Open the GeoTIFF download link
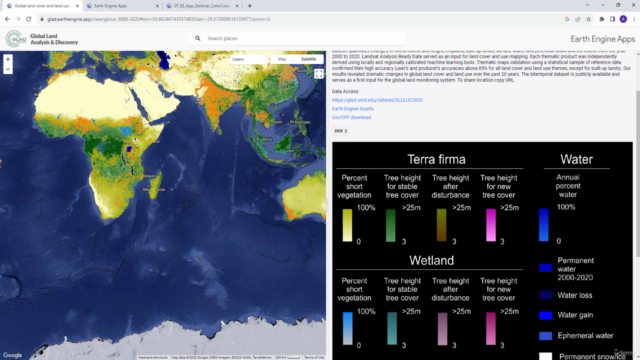 pos(351,118)
